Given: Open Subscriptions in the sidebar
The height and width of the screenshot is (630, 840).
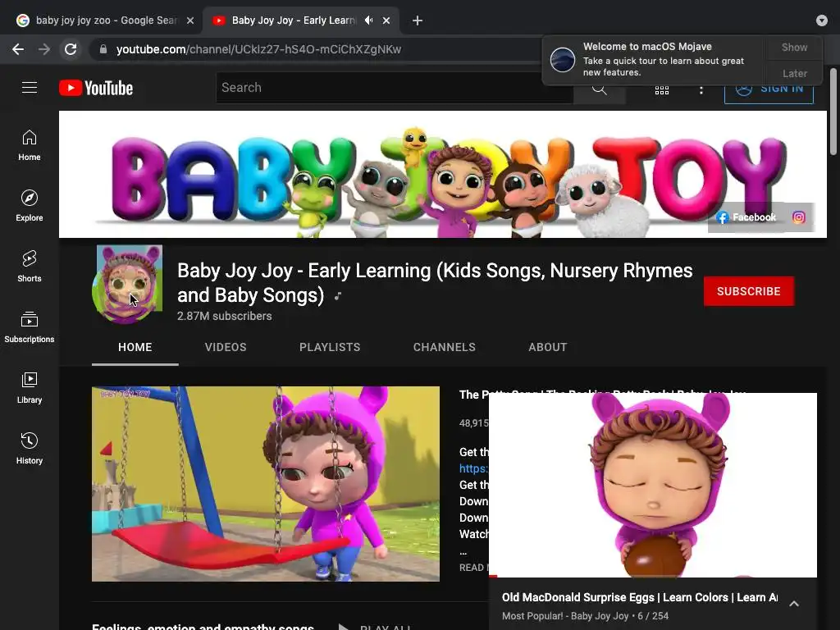Looking at the screenshot, I should [30, 327].
